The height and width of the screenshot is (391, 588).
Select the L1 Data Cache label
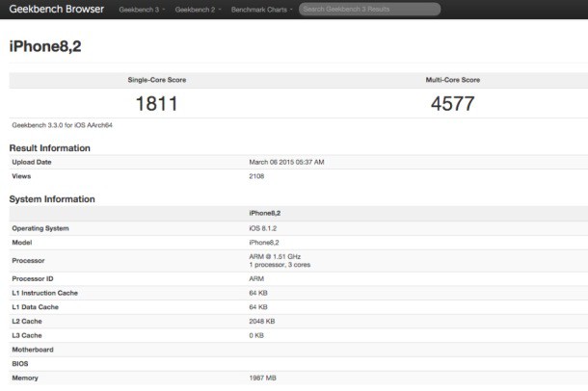(36, 307)
